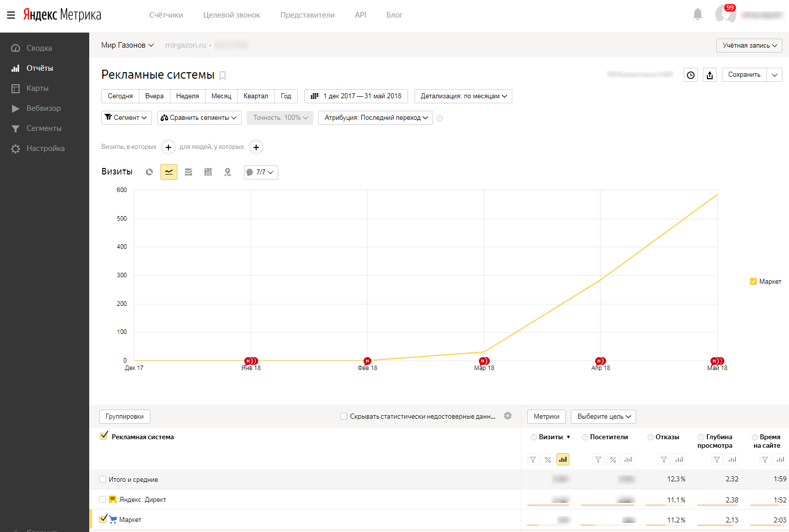Open Сравнить сегменты dropdown
This screenshot has width=789, height=532.
(200, 118)
